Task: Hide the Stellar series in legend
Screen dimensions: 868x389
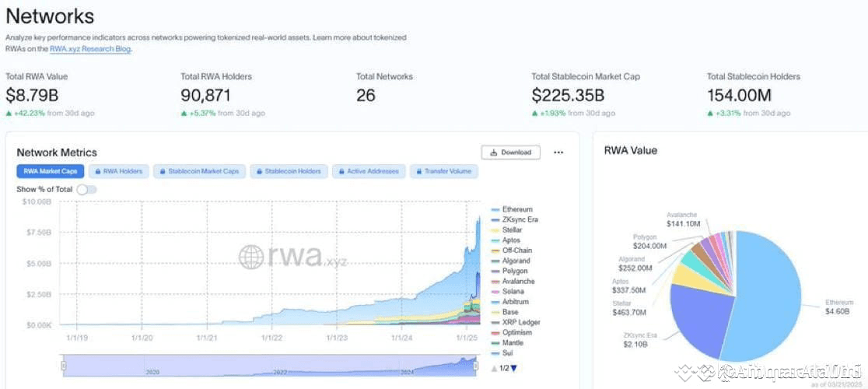Action: [x=506, y=230]
